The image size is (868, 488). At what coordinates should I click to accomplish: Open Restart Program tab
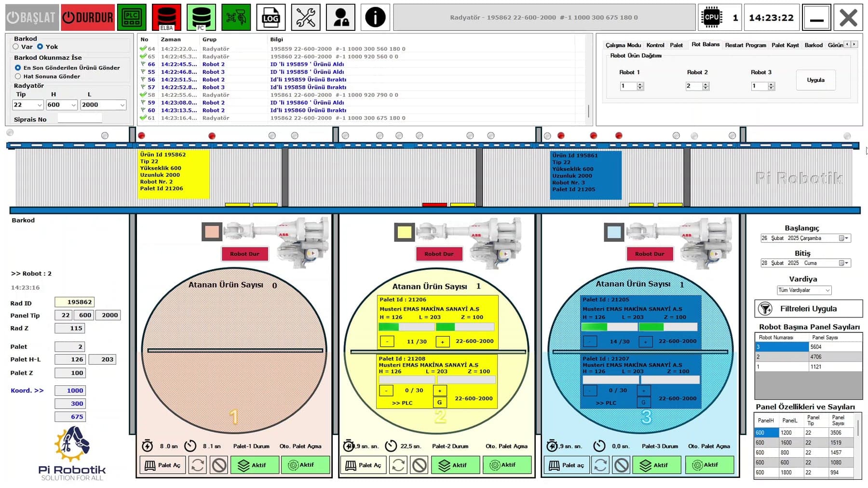click(746, 45)
